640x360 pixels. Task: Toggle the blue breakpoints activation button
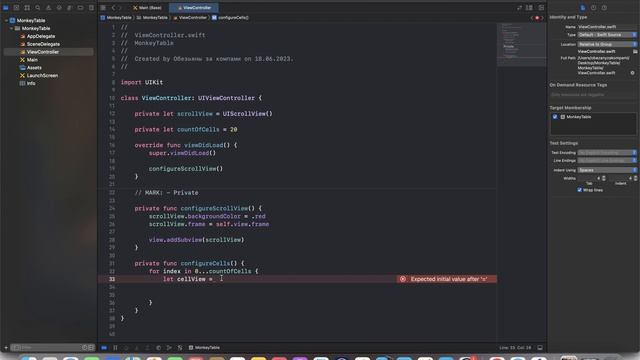(x=104, y=348)
